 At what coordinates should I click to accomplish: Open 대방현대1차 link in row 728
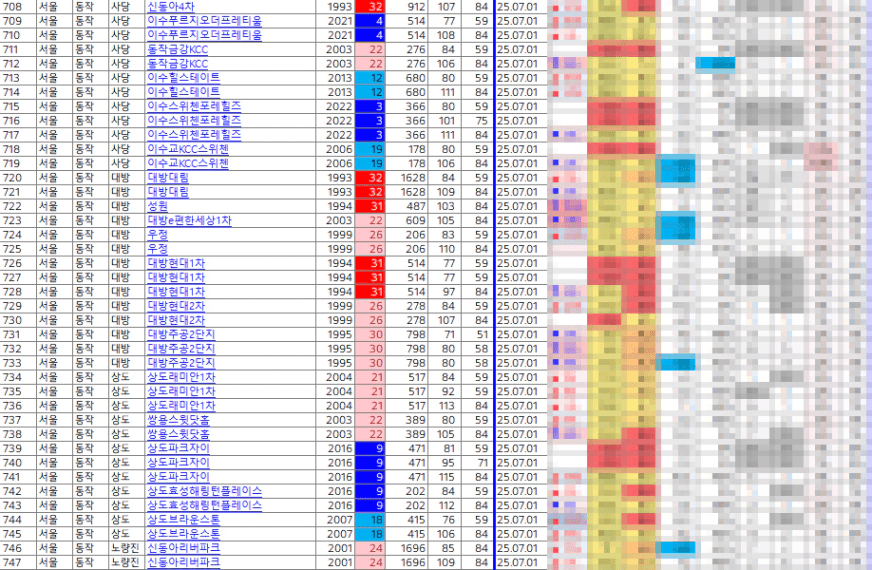176,292
